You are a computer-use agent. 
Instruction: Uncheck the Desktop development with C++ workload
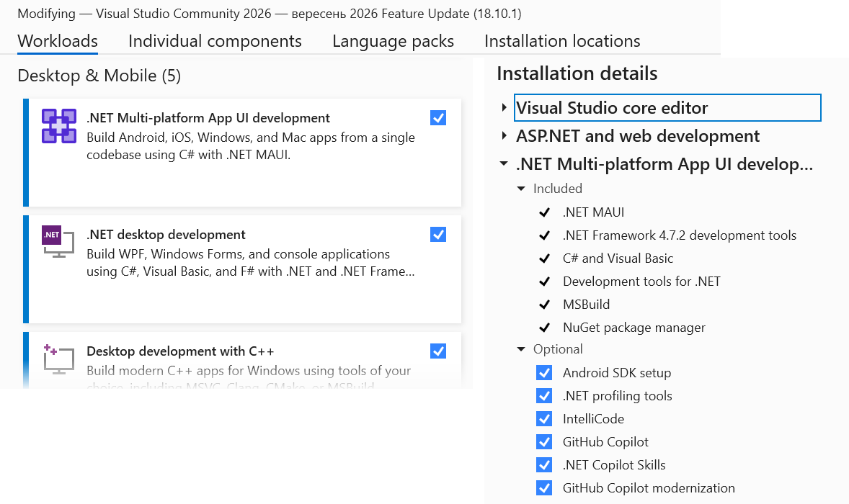[x=438, y=351]
